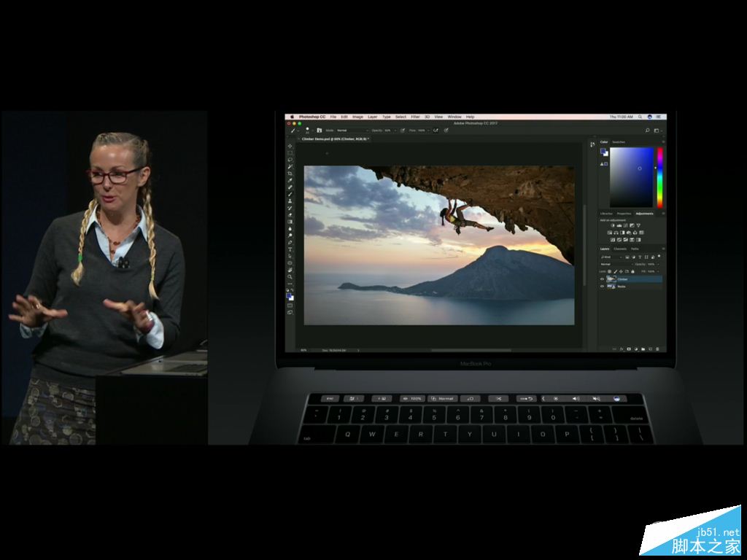Viewport: 747px width, 560px height.
Task: Delete layer with the trash icon
Action: click(657, 349)
